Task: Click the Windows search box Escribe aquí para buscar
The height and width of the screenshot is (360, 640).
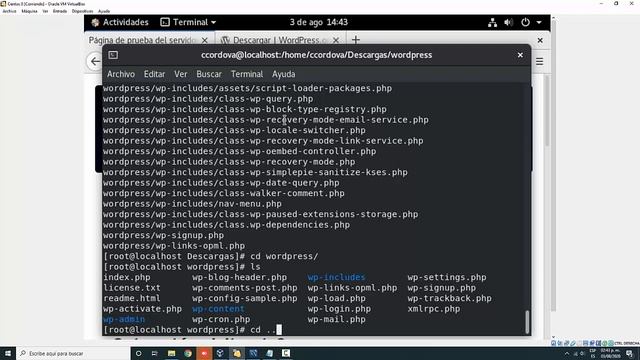Action: pos(73,353)
